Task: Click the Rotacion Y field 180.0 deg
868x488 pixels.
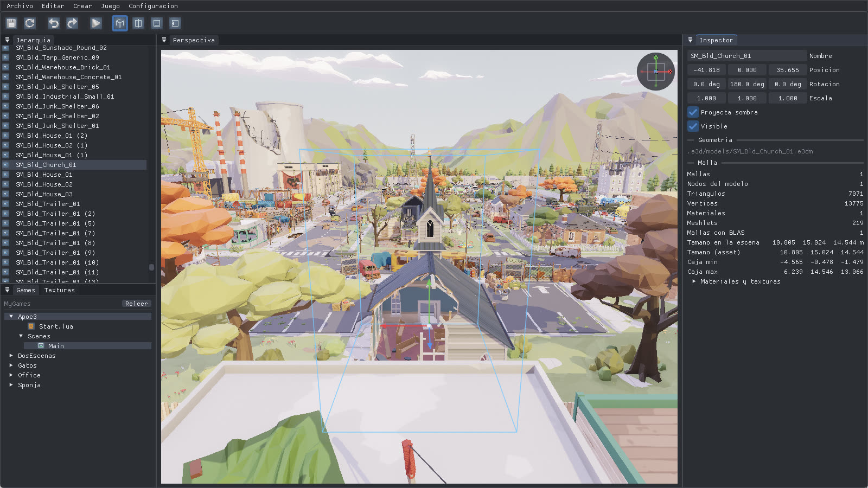Action: point(747,84)
